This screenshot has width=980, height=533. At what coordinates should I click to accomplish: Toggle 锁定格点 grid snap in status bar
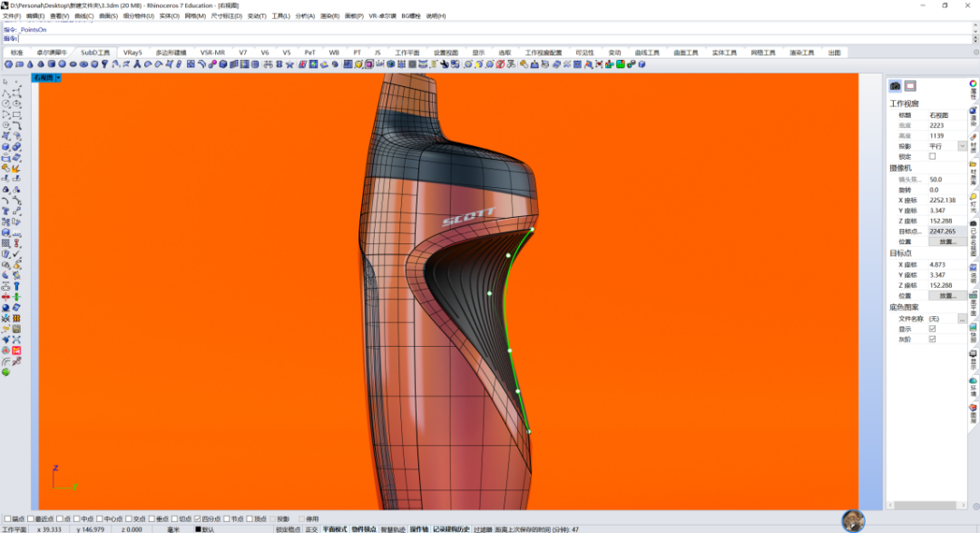289,529
